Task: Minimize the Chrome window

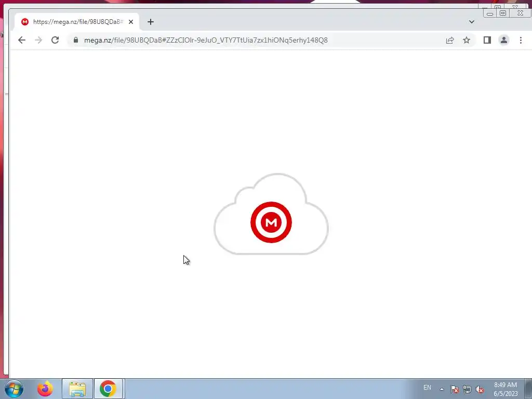Action: tap(490, 13)
